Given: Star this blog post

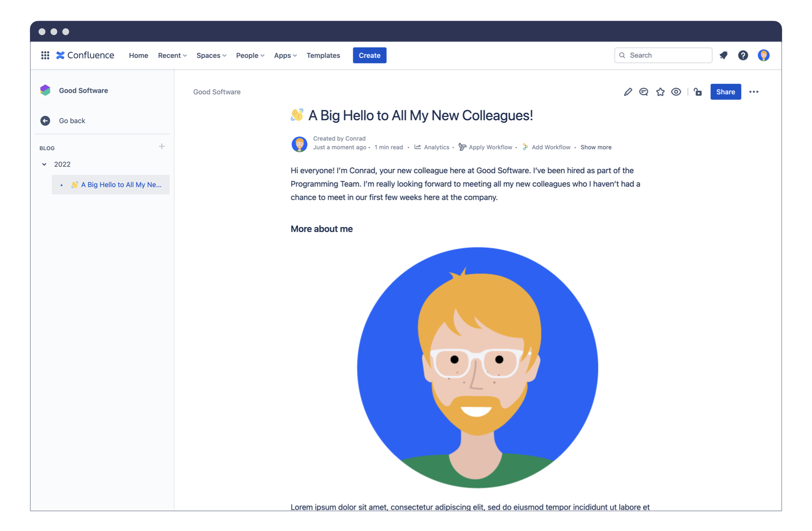Looking at the screenshot, I should click(x=660, y=92).
